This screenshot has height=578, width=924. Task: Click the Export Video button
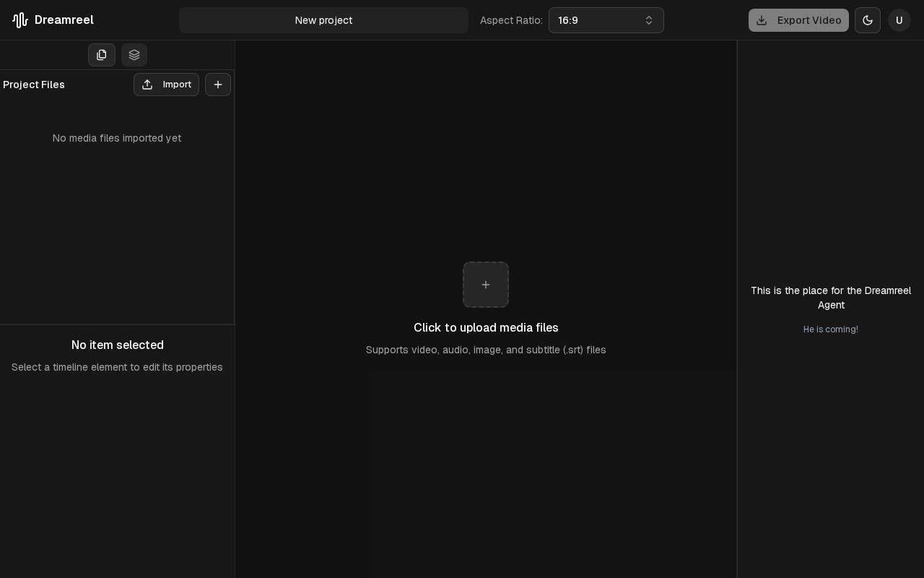(798, 20)
